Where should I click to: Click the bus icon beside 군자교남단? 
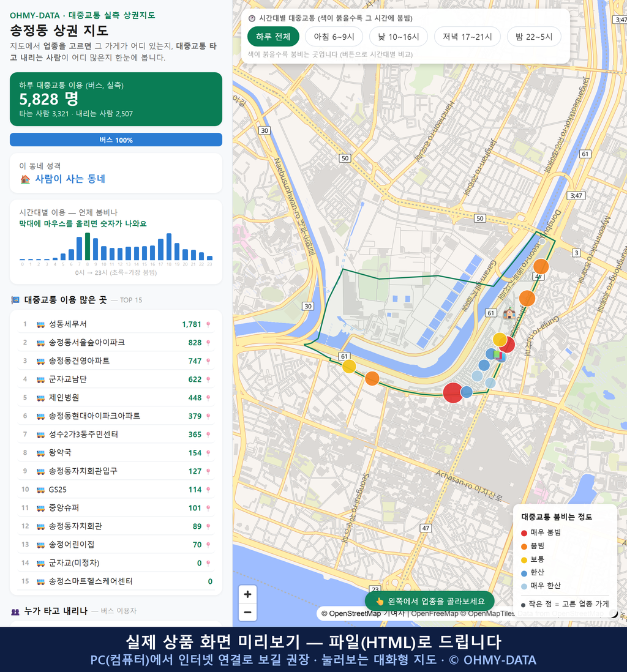tap(40, 379)
